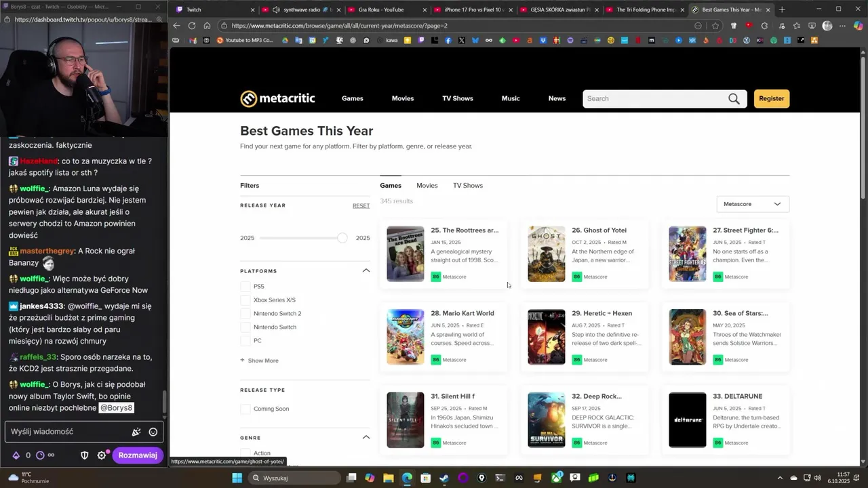Open a new browser tab with plus icon
Image resolution: width=868 pixels, height=488 pixels.
pyautogui.click(x=782, y=9)
